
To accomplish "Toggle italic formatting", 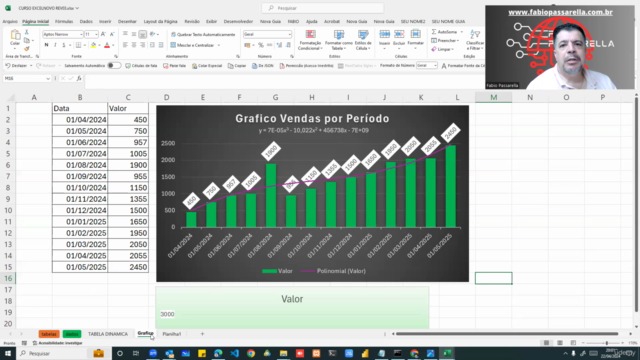I will [x=55, y=45].
